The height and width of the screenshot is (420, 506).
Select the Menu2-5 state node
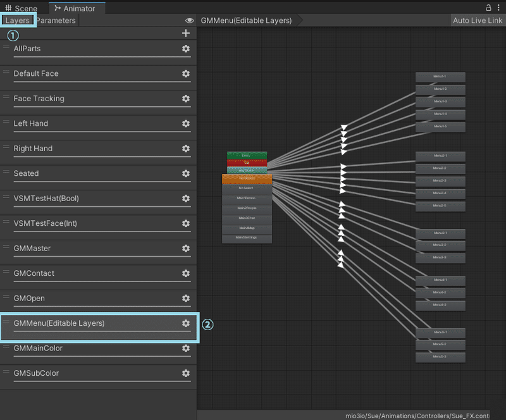click(440, 206)
